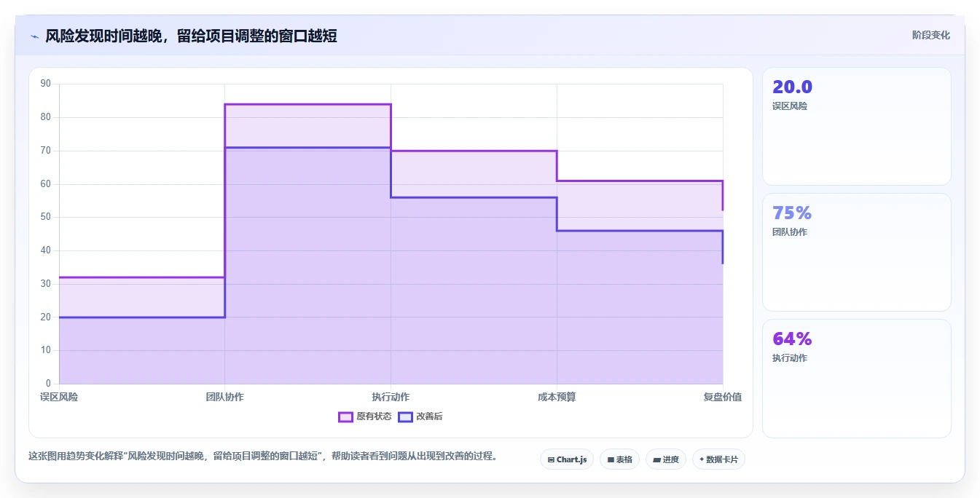Click the 数据卡片 tag button

click(718, 459)
